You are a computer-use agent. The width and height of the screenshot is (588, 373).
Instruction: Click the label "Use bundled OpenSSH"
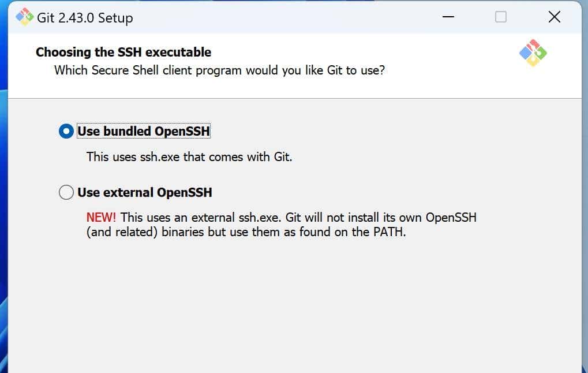(143, 131)
